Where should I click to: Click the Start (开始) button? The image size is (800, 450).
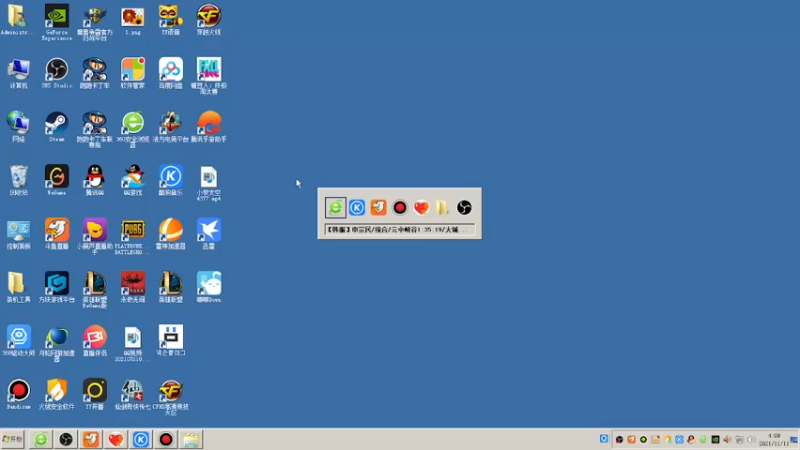pos(13,439)
